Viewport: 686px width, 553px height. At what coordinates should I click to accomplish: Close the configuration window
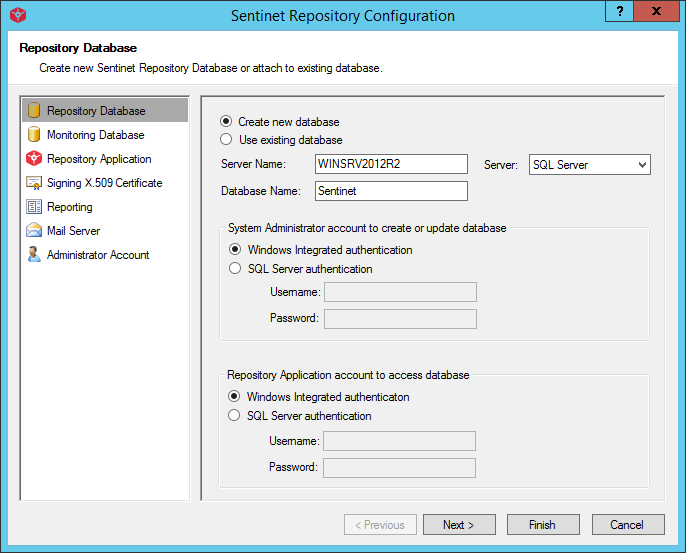coord(656,11)
